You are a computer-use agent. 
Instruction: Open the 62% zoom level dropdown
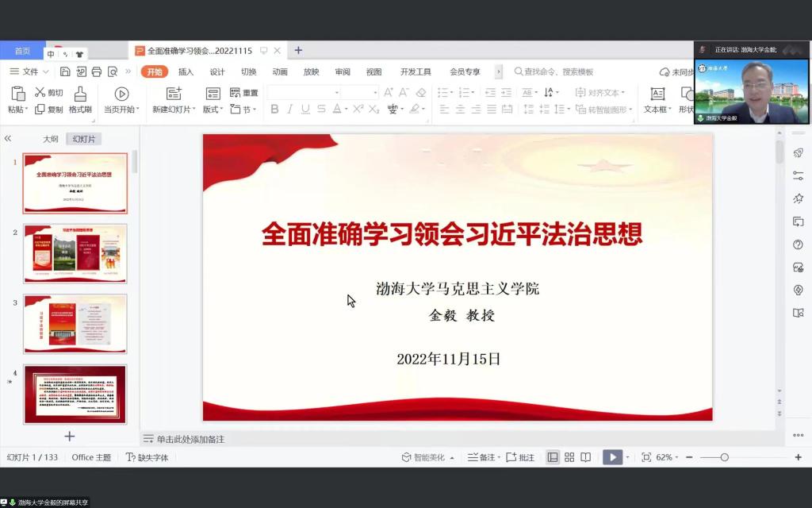pos(668,457)
